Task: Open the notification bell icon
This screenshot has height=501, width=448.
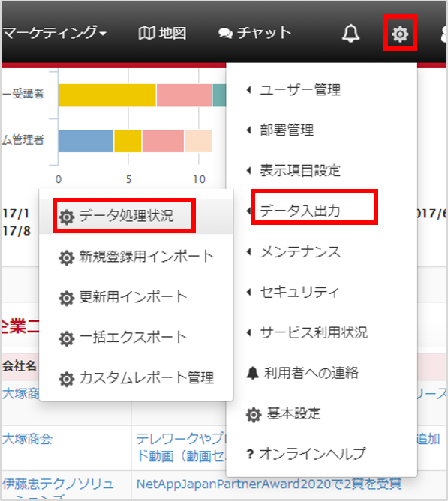Action: point(350,33)
